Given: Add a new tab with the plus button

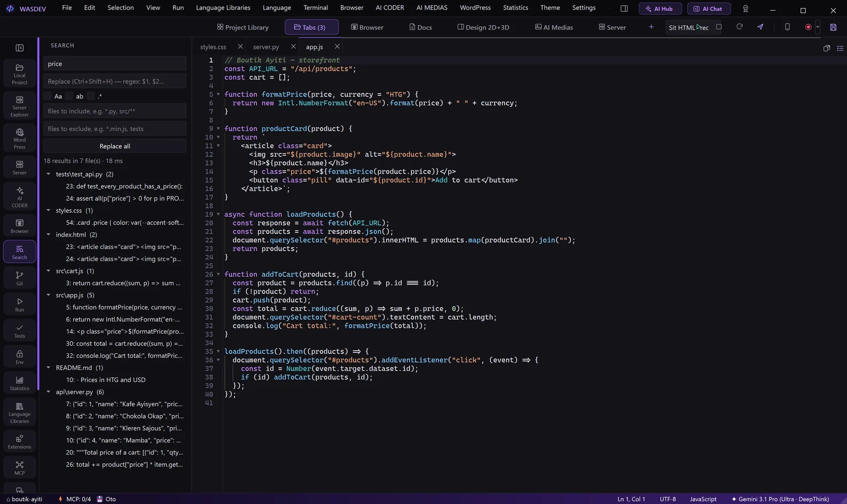Looking at the screenshot, I should click(651, 27).
